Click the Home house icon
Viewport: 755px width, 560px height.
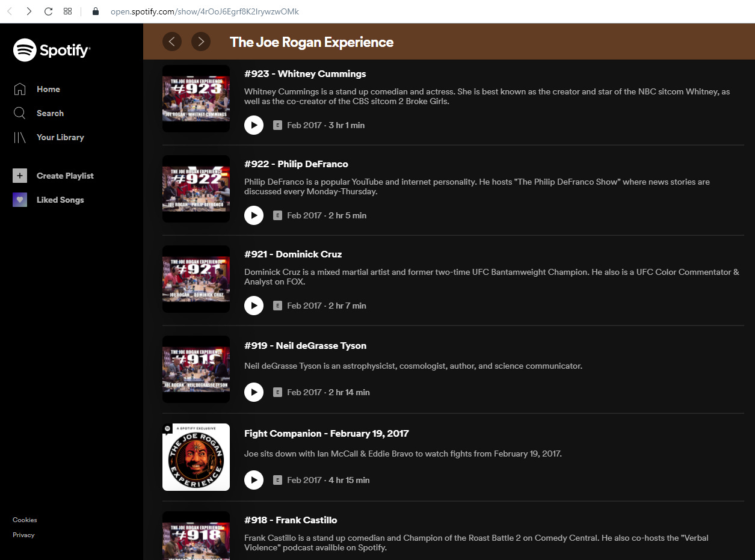(x=20, y=89)
